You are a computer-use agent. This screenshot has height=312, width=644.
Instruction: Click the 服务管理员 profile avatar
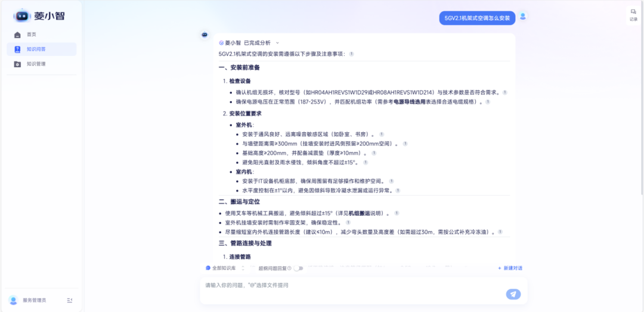coord(13,300)
